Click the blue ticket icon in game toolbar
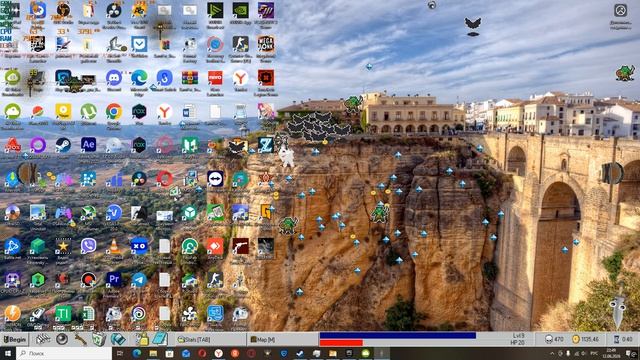The image size is (640, 360). point(118,339)
